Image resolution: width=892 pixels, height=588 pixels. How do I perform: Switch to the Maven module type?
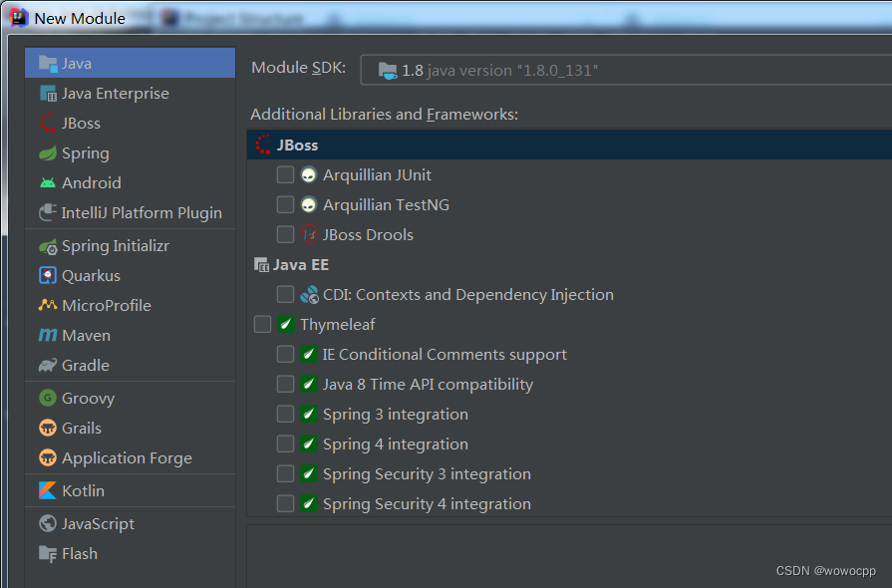[x=130, y=336]
